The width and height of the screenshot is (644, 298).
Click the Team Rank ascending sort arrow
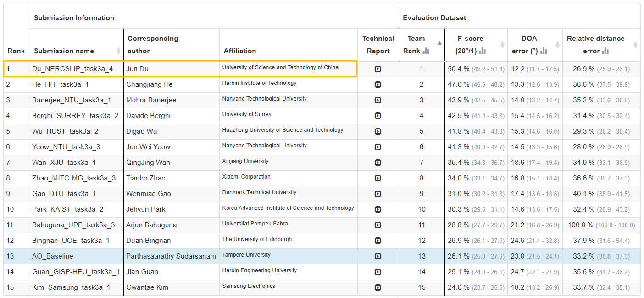click(439, 43)
